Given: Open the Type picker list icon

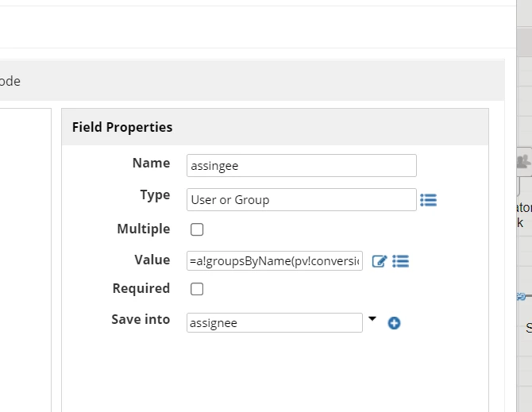Looking at the screenshot, I should [x=428, y=200].
